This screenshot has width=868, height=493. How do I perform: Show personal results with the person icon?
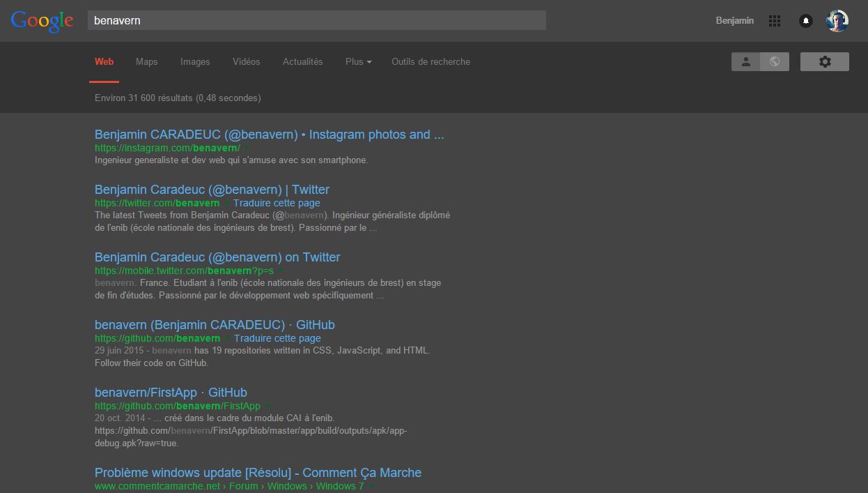click(745, 61)
